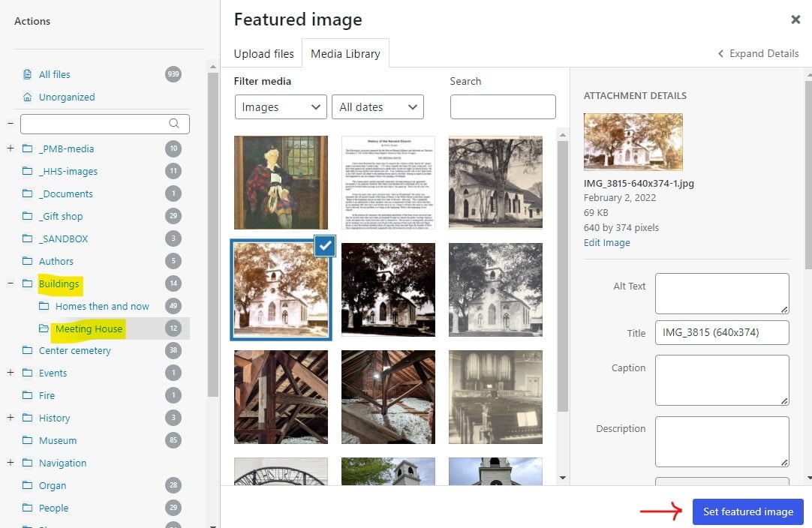This screenshot has width=812, height=528.
Task: Click the Unorganized home icon
Action: [28, 97]
